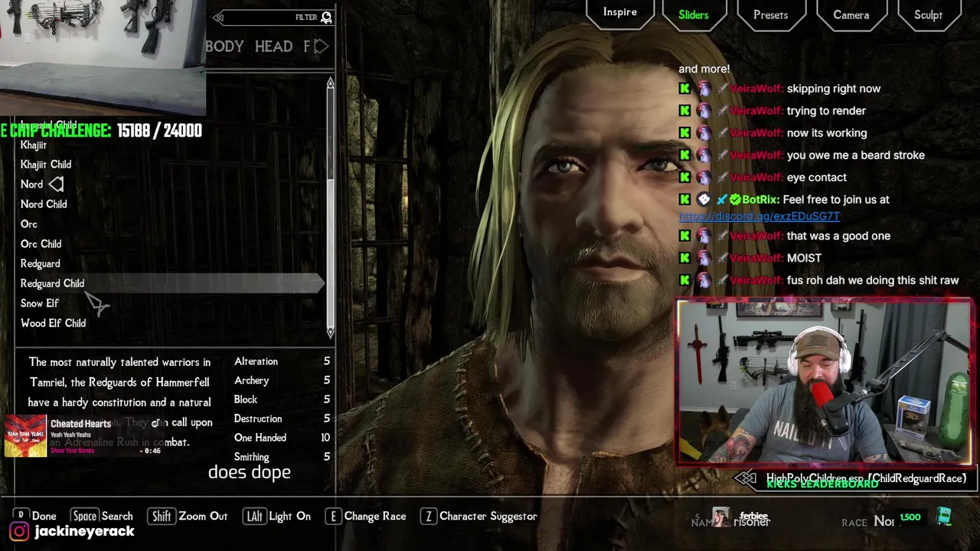Select Wood Elf Child race
Screen dimensions: 980x551
[53, 324]
